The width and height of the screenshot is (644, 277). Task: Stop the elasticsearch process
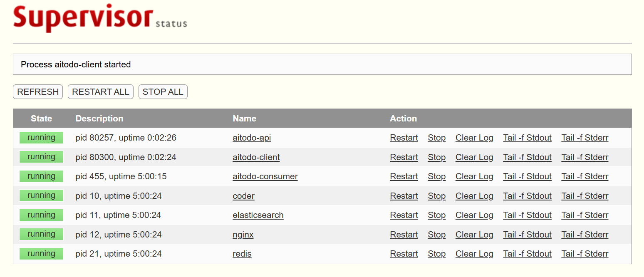click(437, 215)
